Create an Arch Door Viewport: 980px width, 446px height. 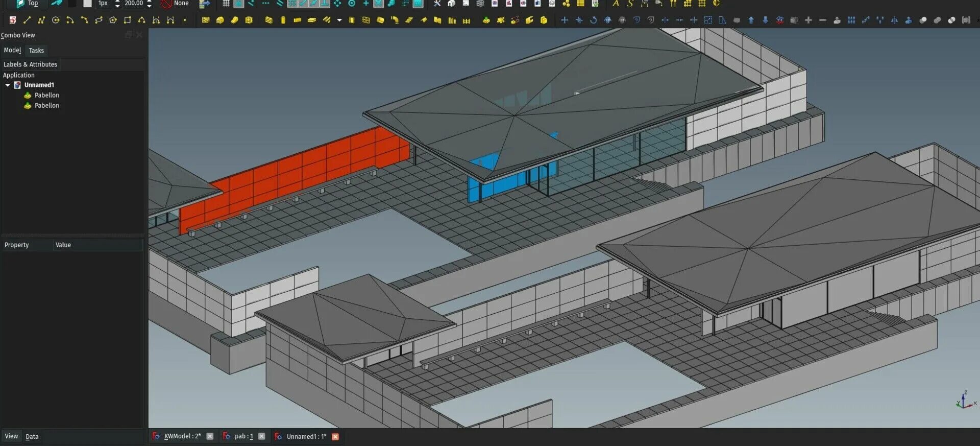(x=352, y=20)
